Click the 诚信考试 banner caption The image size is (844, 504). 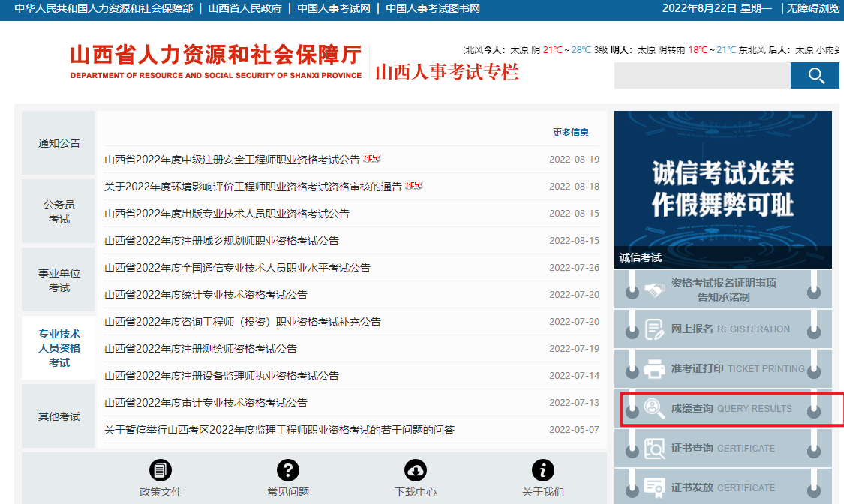point(641,258)
